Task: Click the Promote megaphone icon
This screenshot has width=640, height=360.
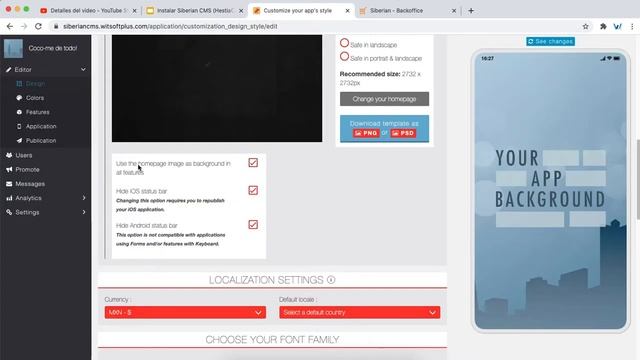Action: pos(9,170)
